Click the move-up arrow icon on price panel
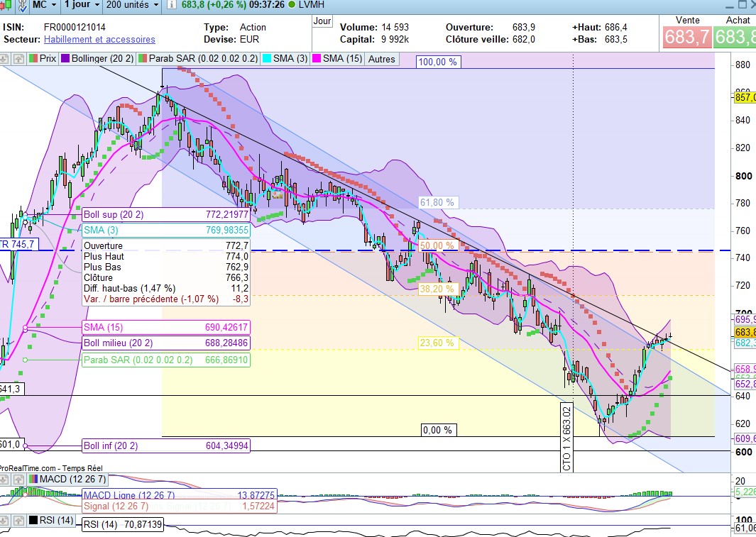Image resolution: width=756 pixels, height=537 pixels. [x=18, y=59]
